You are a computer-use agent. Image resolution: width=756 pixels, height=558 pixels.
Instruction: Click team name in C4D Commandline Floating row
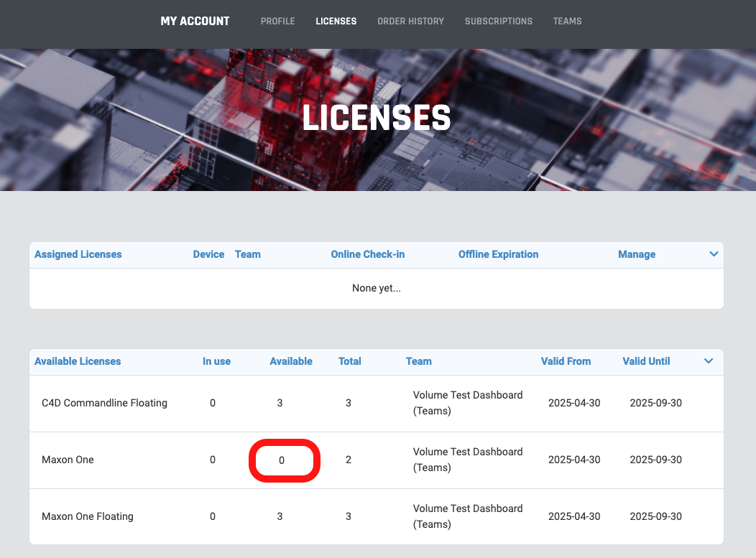point(468,403)
